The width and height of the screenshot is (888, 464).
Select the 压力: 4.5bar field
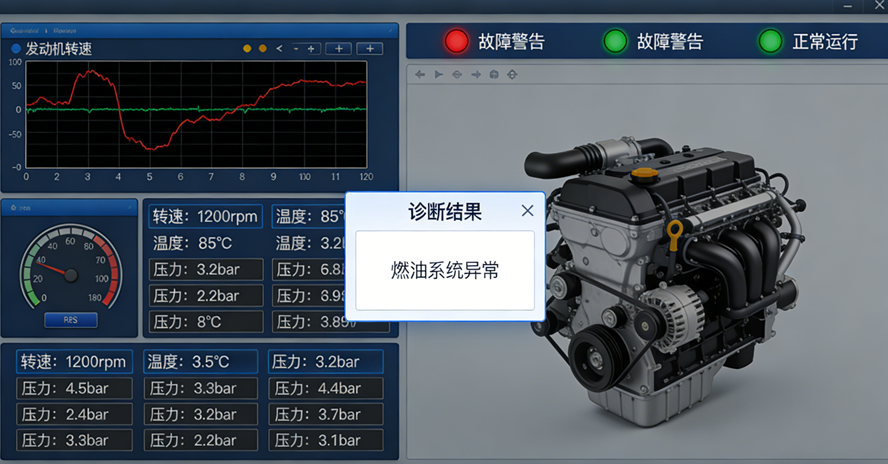74,388
